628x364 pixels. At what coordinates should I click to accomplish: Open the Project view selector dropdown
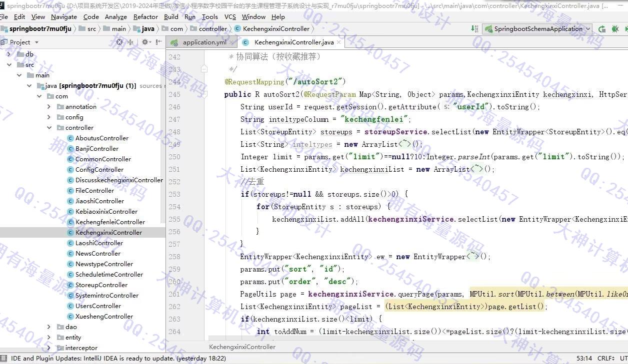pyautogui.click(x=36, y=42)
